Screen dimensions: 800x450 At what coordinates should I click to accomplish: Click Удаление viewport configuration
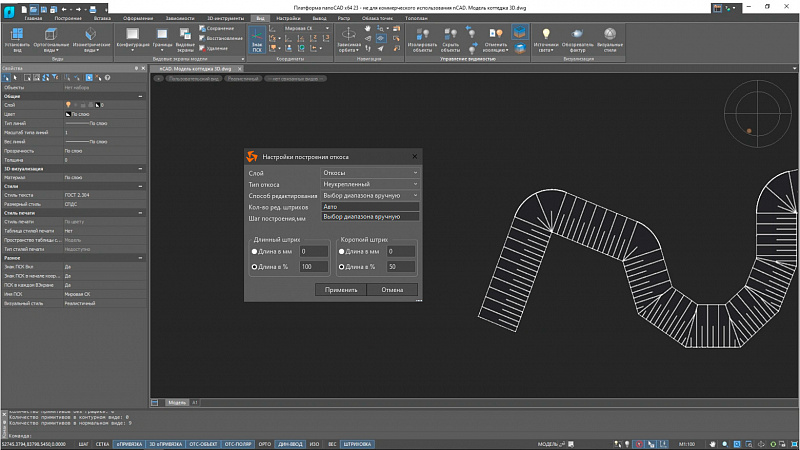[x=213, y=48]
